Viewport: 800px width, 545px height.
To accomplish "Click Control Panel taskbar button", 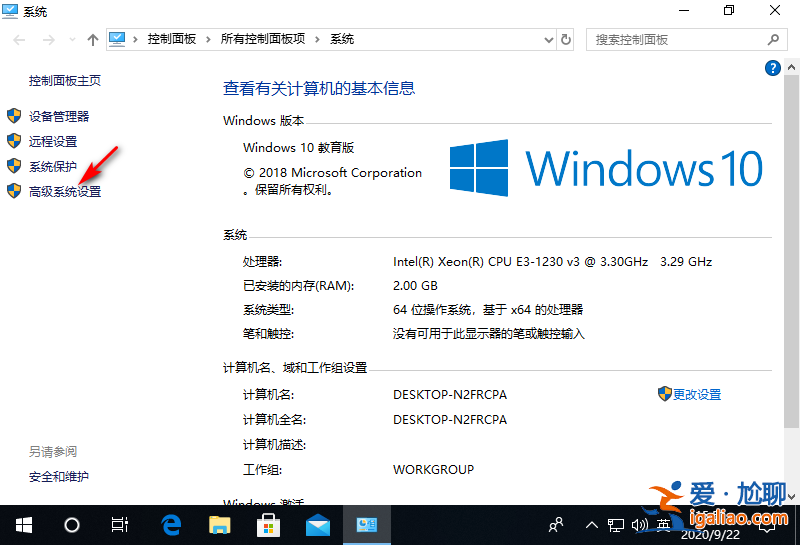I will pyautogui.click(x=367, y=525).
